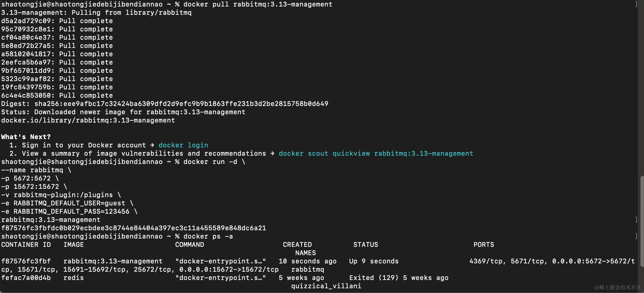Click the -p 15672:15672 port mapping line
The image size is (644, 293).
[34, 186]
